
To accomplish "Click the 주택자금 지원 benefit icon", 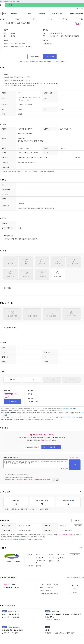I will (10, 274).
